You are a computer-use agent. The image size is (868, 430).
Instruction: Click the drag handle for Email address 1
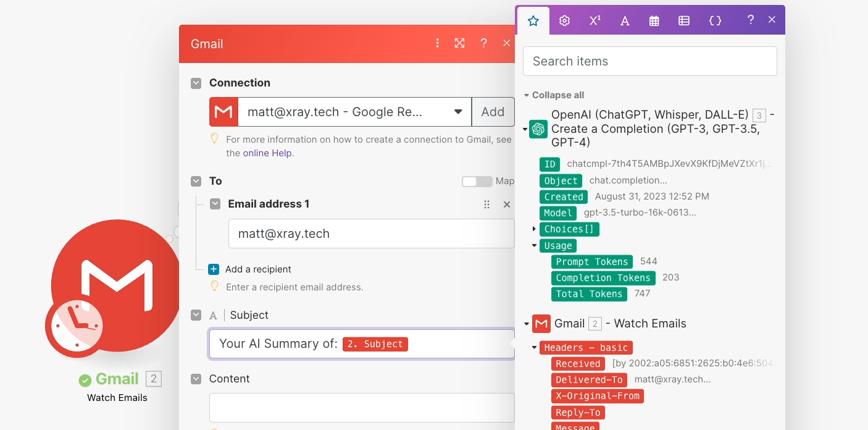click(486, 204)
